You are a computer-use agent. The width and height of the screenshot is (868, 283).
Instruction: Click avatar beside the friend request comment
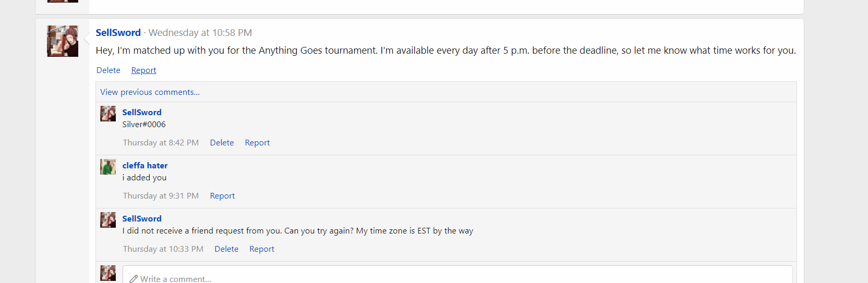click(108, 220)
